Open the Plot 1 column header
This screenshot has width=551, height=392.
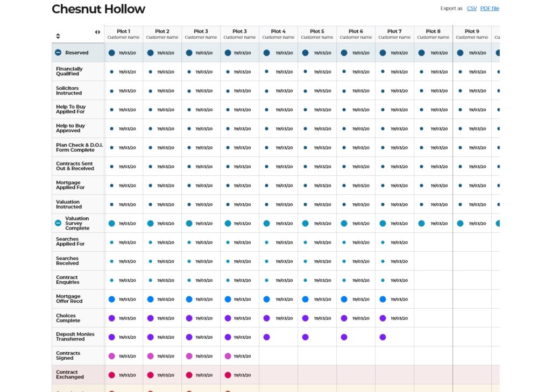123,34
